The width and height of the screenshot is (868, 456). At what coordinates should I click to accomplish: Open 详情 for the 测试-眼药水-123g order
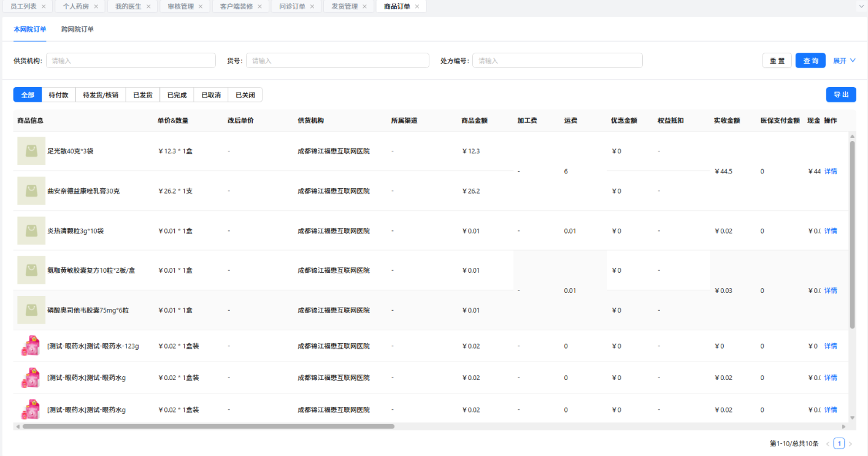pyautogui.click(x=831, y=346)
